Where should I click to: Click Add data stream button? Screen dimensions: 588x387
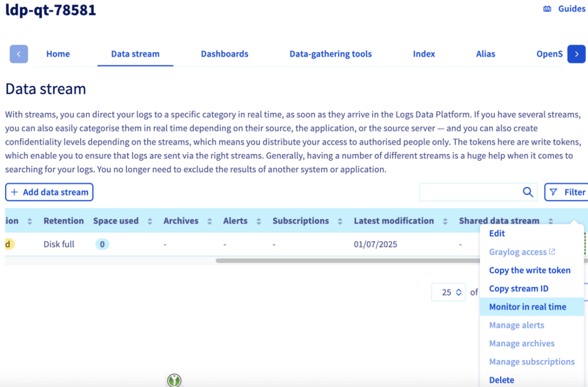49,192
